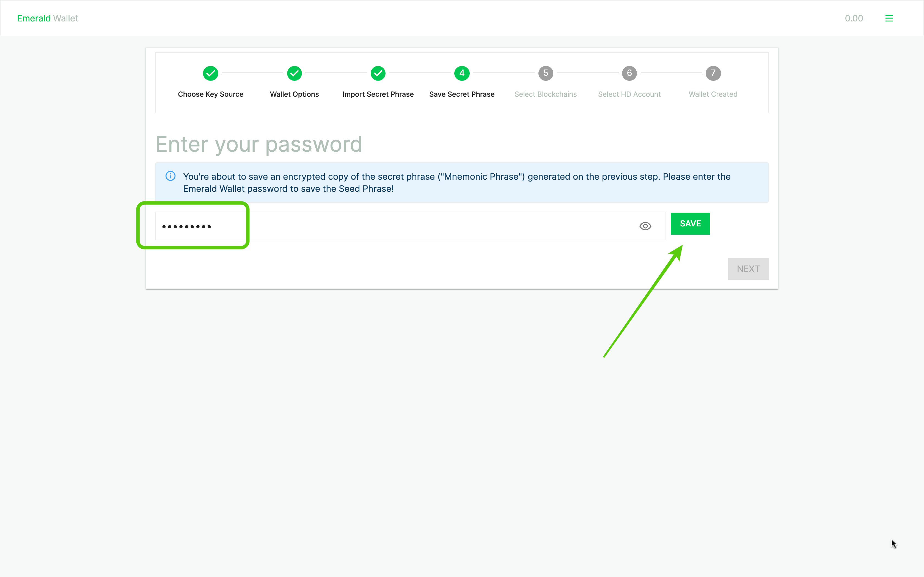Click the Import Secret Phrase step icon

[x=378, y=73]
